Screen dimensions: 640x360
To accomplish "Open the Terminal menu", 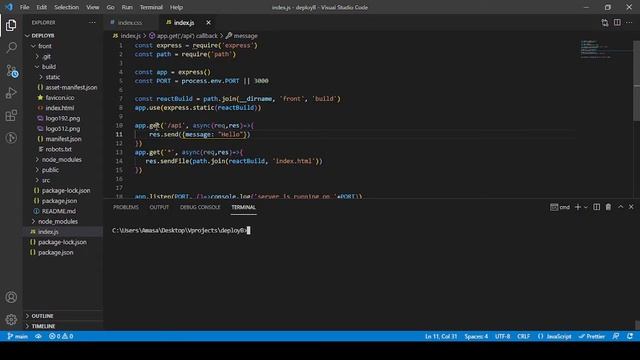I will (x=151, y=7).
